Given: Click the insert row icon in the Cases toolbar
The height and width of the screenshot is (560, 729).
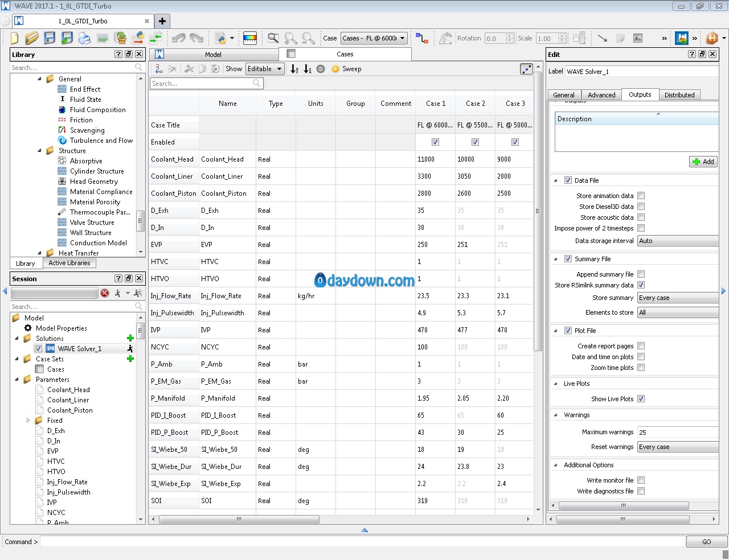Looking at the screenshot, I should point(158,69).
